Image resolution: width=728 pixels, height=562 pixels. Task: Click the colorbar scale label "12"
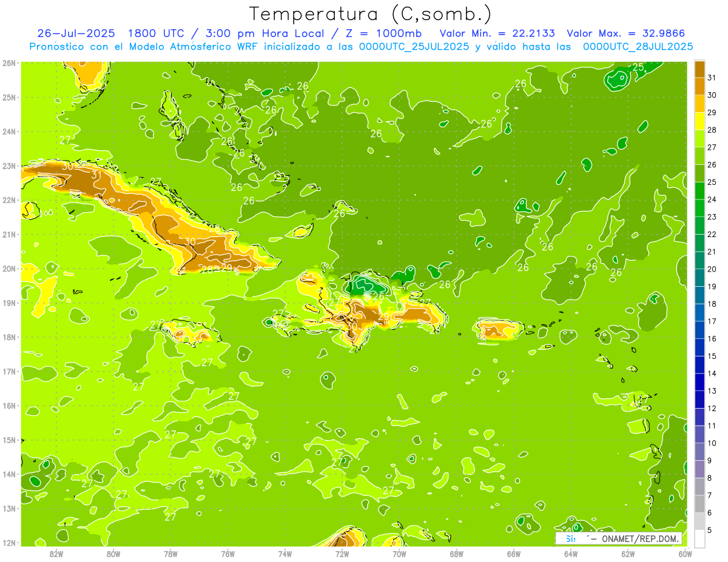tap(712, 408)
